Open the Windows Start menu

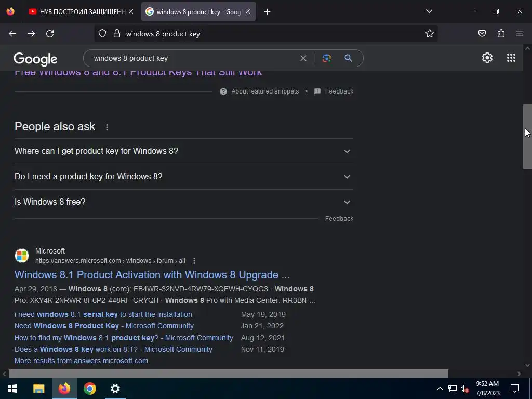coord(12,389)
